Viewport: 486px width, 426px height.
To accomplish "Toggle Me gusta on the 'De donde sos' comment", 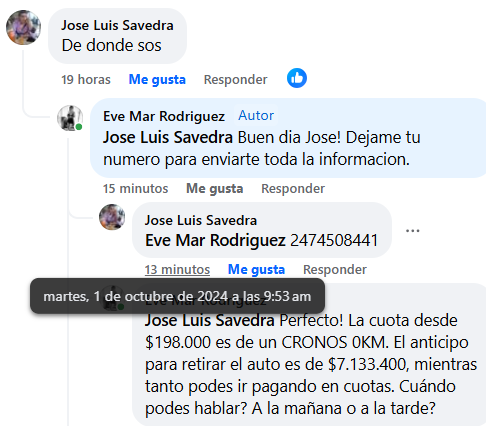I will [157, 80].
